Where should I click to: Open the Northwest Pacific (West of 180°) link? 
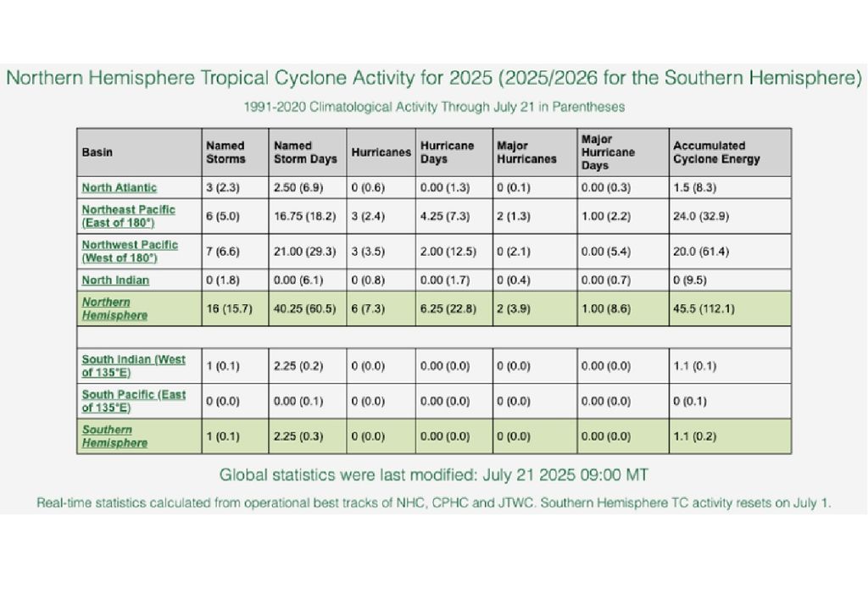[x=130, y=251]
